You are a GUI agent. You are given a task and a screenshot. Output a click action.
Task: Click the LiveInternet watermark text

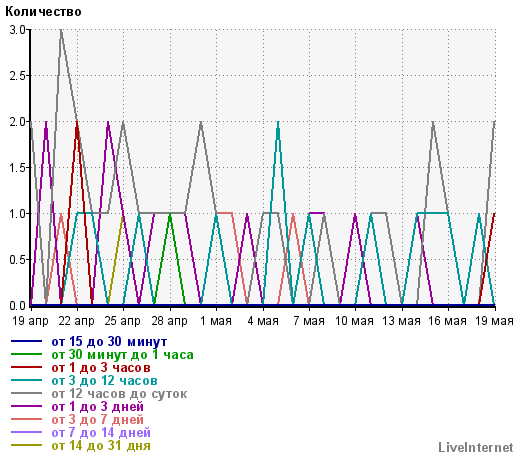pos(476,447)
